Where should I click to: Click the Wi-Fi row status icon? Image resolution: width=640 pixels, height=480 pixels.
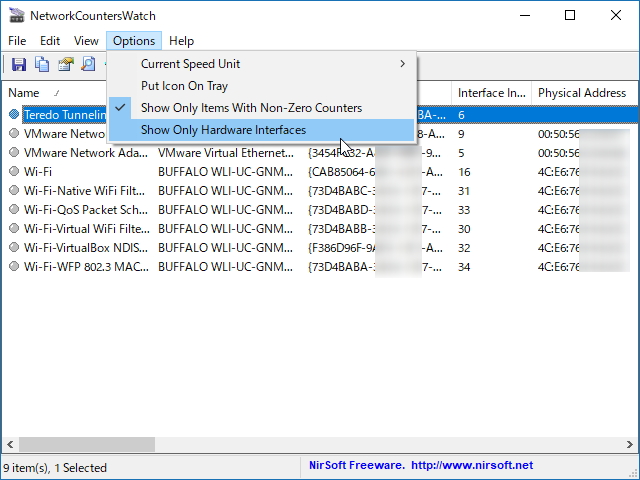pos(14,171)
